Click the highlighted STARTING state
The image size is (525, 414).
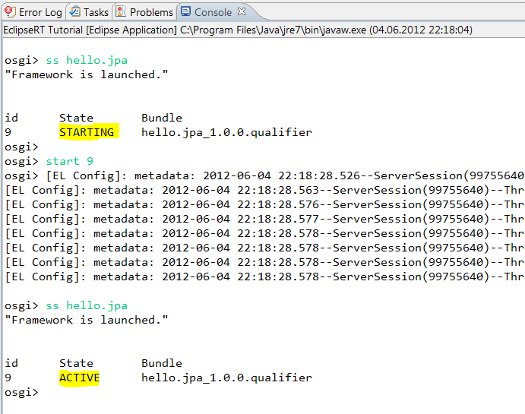(x=88, y=132)
